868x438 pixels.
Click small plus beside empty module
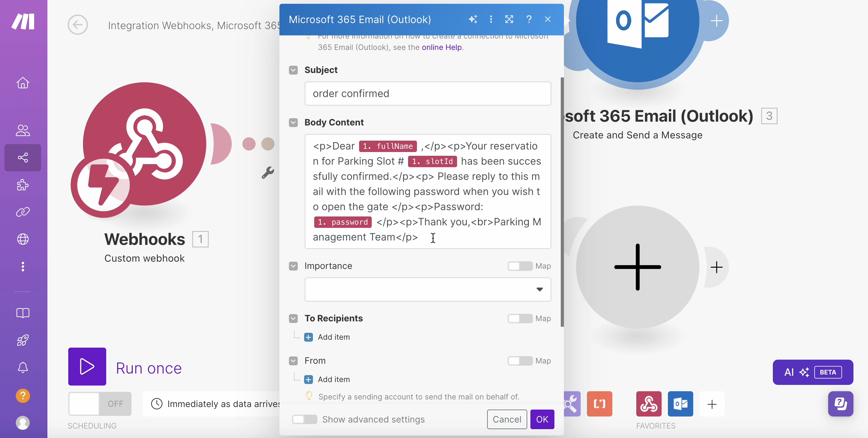pyautogui.click(x=716, y=267)
